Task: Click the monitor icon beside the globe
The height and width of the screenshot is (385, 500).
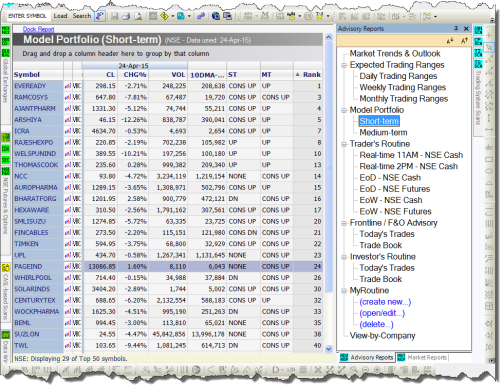Action: 228,16
